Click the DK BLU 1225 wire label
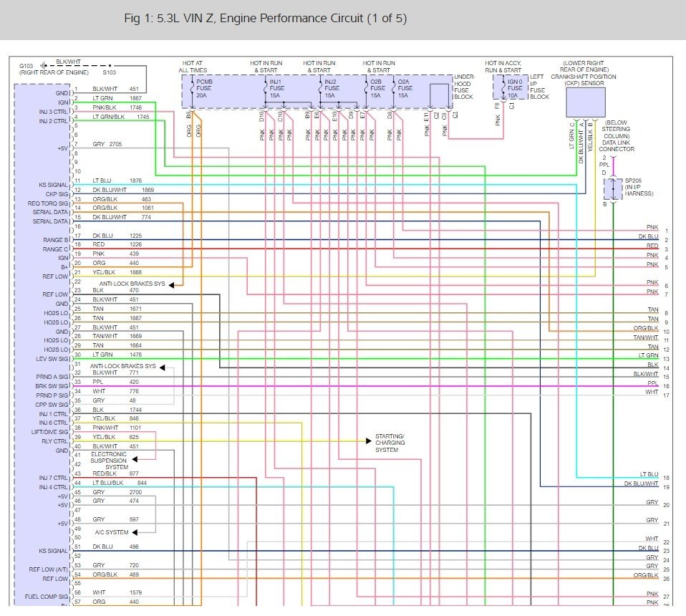Screen dimensions: 686x616 [117, 236]
